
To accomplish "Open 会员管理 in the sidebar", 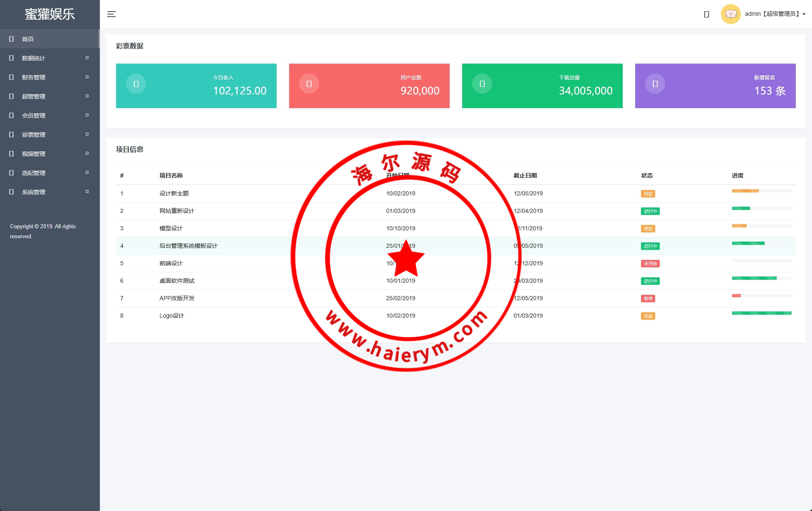I will (33, 116).
